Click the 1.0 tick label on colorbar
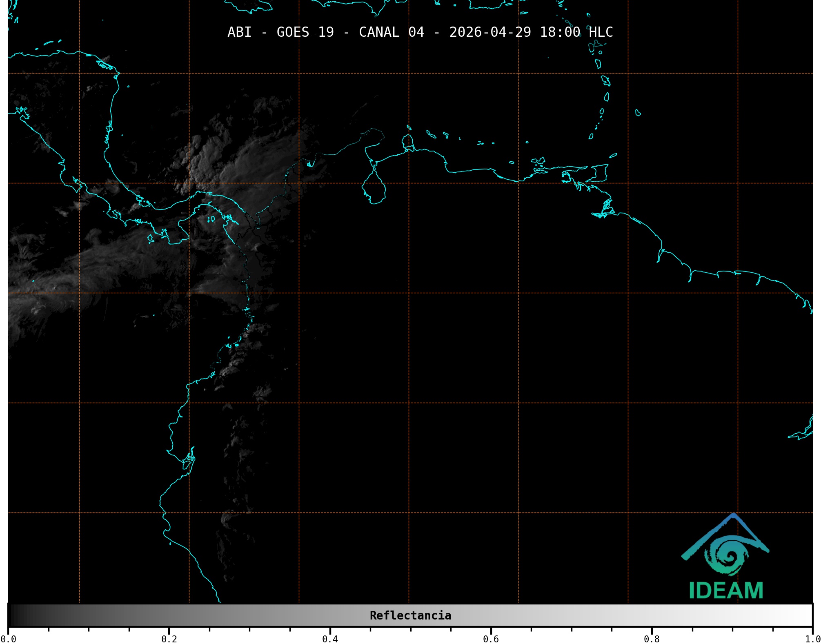The width and height of the screenshot is (821, 644). pos(812,639)
